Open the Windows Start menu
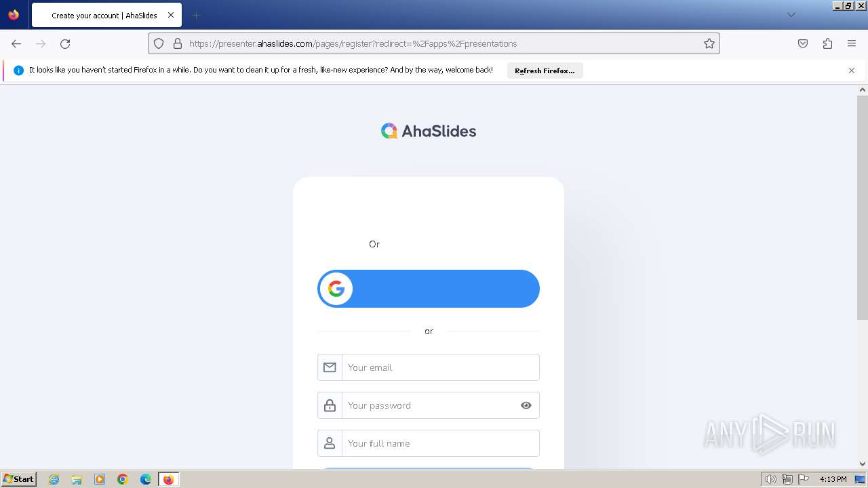Screen dimensions: 868x488 (x=19, y=479)
